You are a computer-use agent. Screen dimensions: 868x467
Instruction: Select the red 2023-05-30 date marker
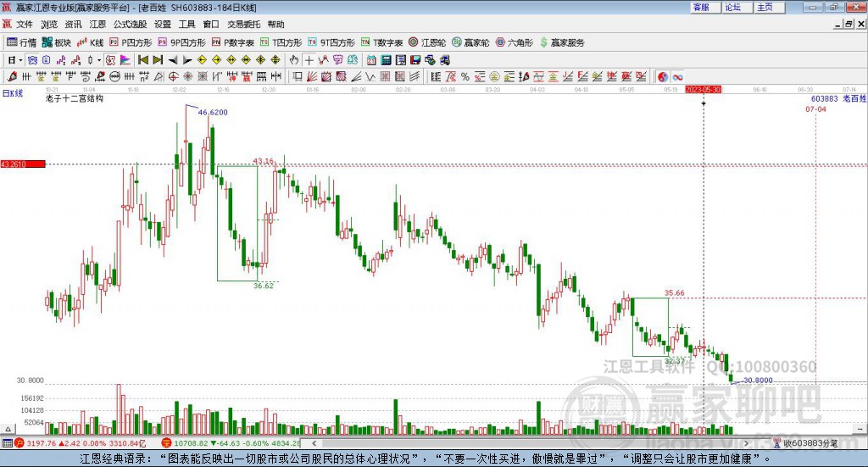703,90
